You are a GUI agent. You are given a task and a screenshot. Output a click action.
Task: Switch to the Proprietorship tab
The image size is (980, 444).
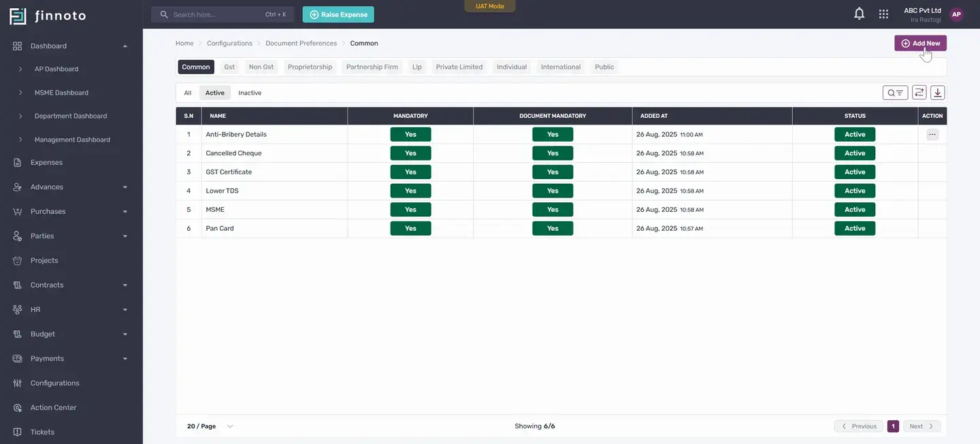pos(310,67)
